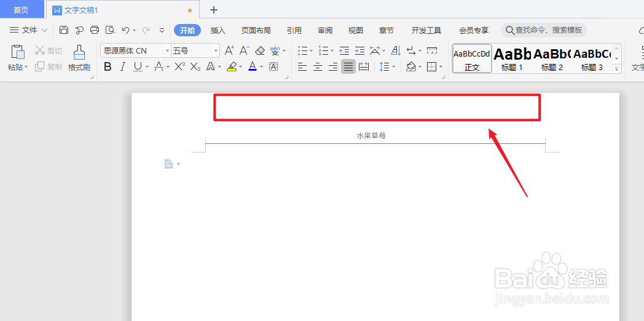Click the Paste clipboard icon
This screenshot has height=321, width=644.
point(18,52)
